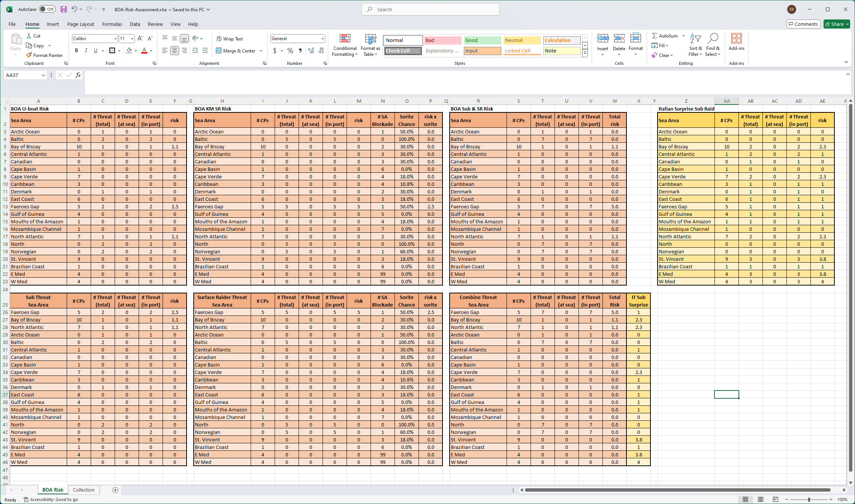Click the Format as Table button

pos(370,45)
